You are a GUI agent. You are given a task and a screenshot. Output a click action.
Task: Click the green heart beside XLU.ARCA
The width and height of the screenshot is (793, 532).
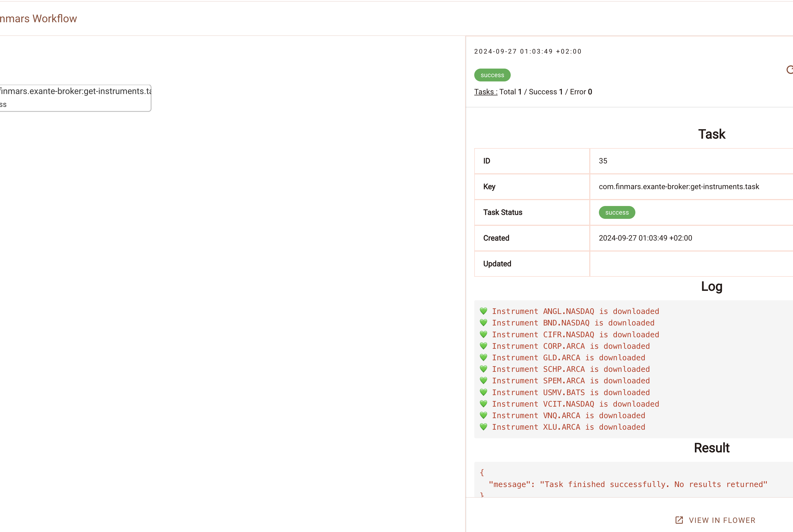point(483,427)
